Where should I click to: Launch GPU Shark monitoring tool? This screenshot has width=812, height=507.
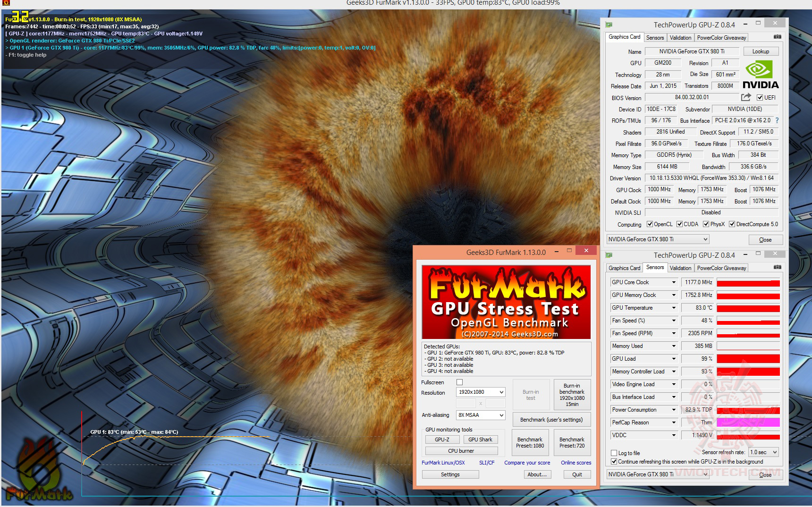[x=480, y=439]
